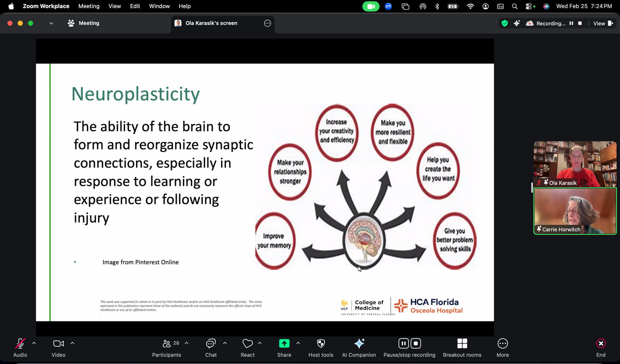Open Breakout rooms
This screenshot has height=364, width=620.
point(462,348)
